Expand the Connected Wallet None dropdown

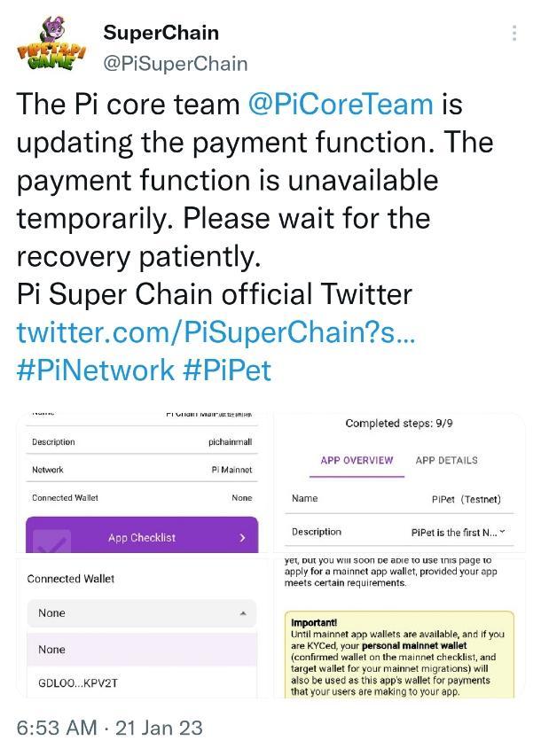point(142,613)
